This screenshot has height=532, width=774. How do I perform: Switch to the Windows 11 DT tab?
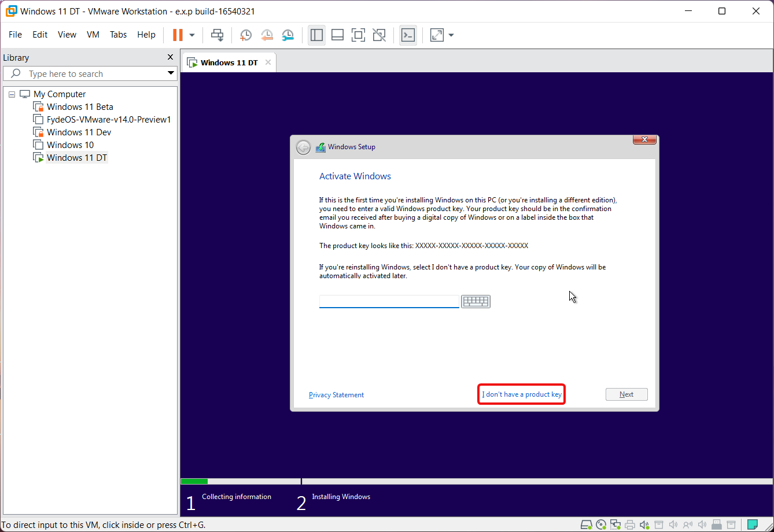[x=229, y=62]
